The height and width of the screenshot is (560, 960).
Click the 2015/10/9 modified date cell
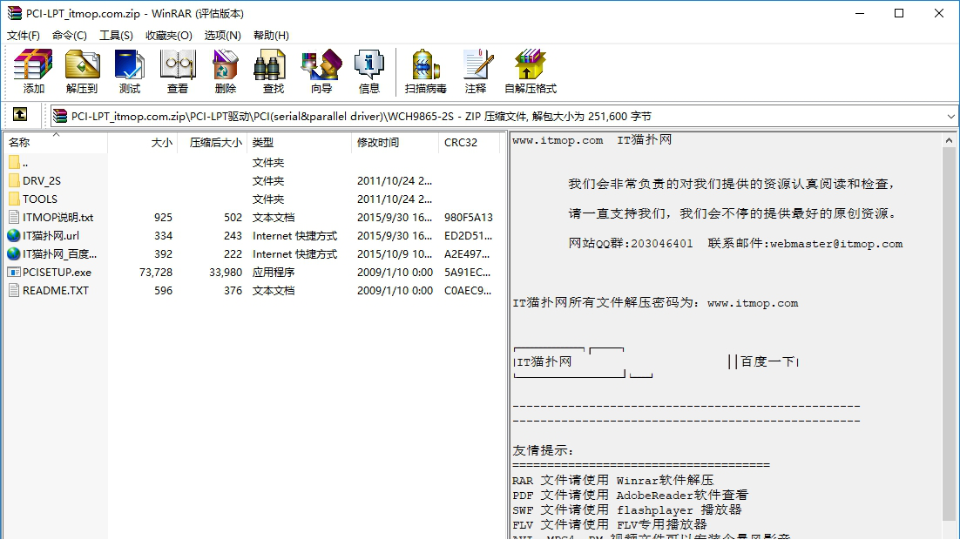pyautogui.click(x=395, y=254)
